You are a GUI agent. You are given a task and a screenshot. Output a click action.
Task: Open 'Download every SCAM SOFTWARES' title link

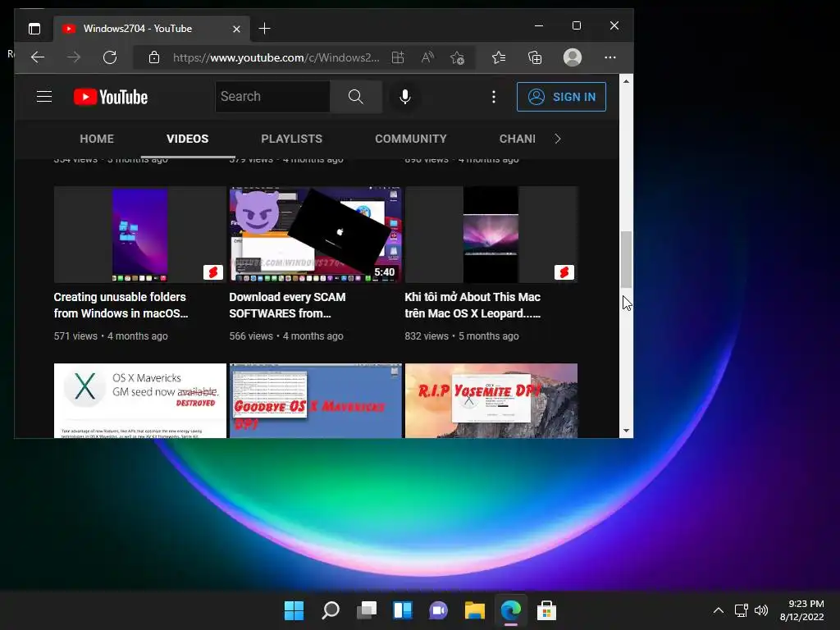288,305
